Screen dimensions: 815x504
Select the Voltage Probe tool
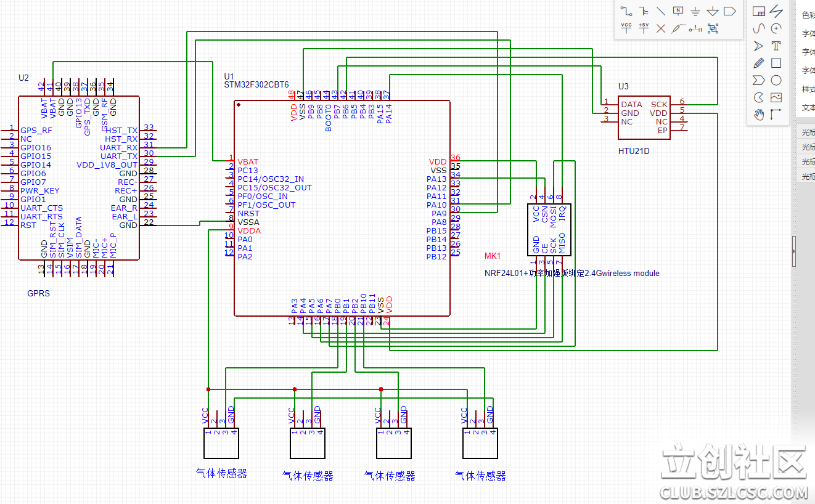click(x=678, y=28)
